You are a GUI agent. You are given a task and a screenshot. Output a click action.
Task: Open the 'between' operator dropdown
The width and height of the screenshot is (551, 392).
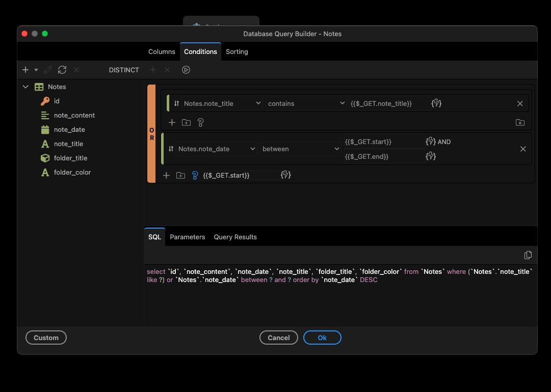coord(301,149)
